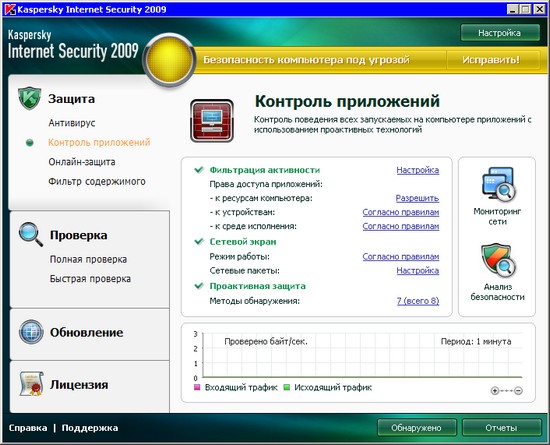Click the Обнаружено button
The width and height of the screenshot is (550, 445).
click(417, 428)
